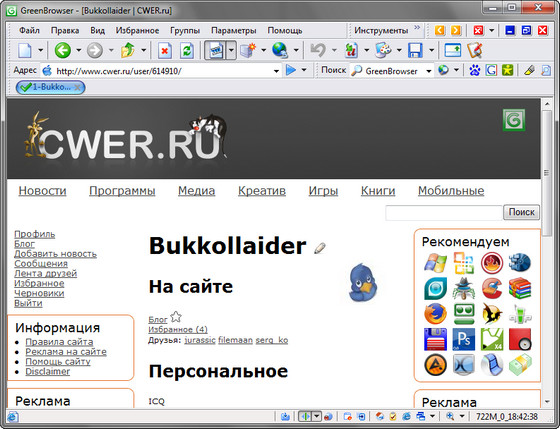Click the site search input field
560x429 pixels.
coord(444,213)
